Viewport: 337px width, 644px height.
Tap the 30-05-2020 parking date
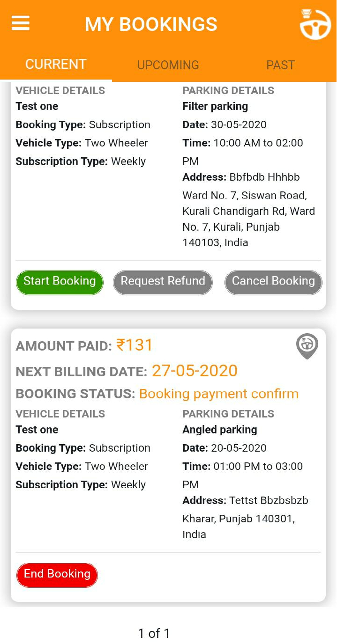[238, 124]
